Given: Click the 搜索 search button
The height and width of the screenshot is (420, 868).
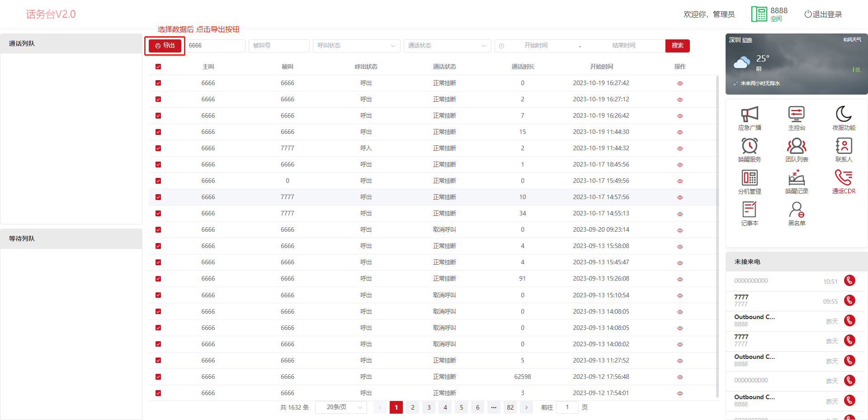Looking at the screenshot, I should pyautogui.click(x=677, y=46).
